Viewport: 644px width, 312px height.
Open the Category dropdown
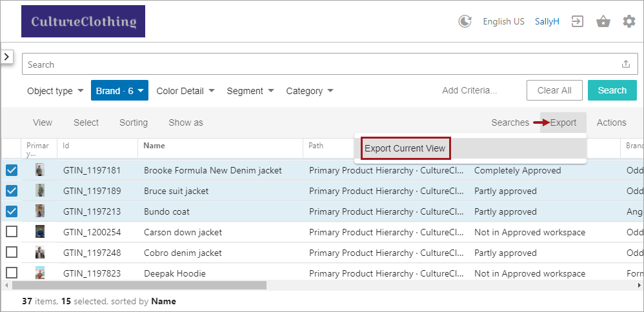click(x=309, y=91)
